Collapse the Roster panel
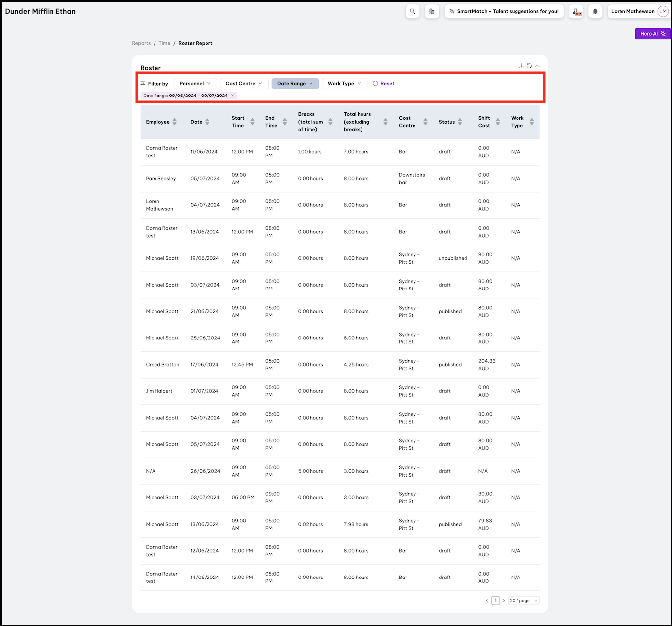 (537, 66)
